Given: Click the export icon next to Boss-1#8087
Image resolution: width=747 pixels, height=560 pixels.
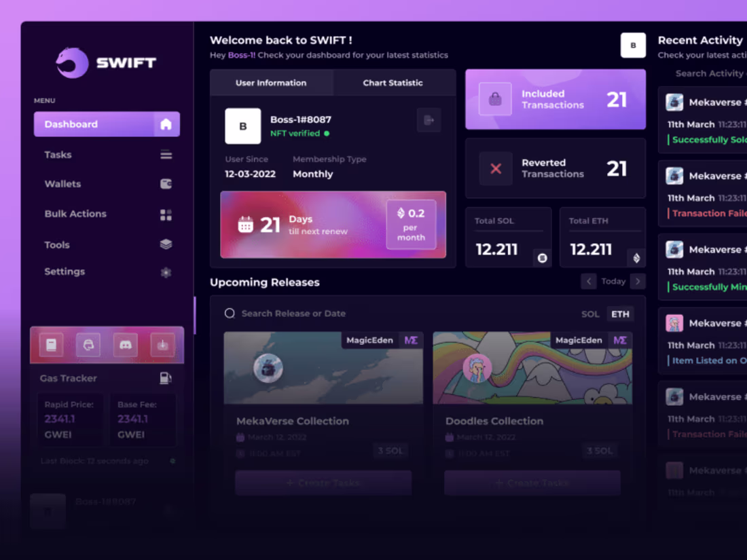Looking at the screenshot, I should pos(429,120).
